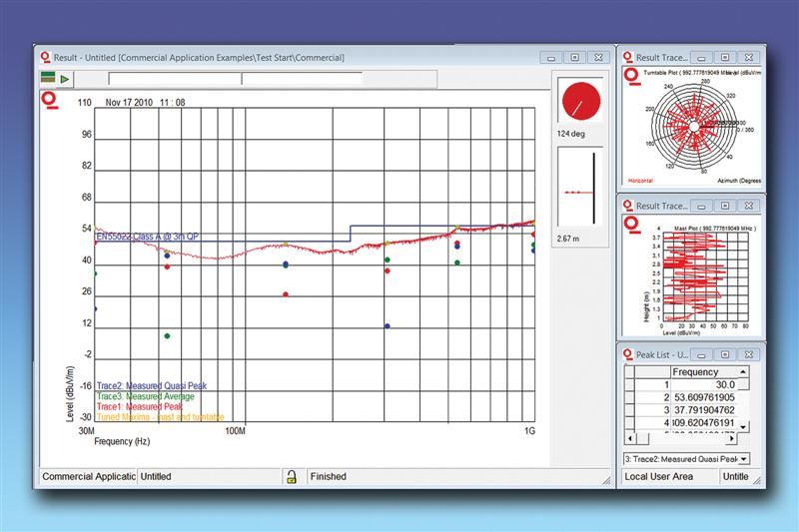Select the 30.0 frequency cell
This screenshot has width=799, height=532.
click(704, 384)
